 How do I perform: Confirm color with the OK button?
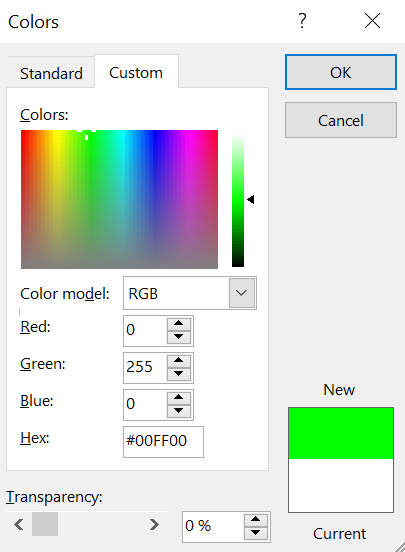341,72
